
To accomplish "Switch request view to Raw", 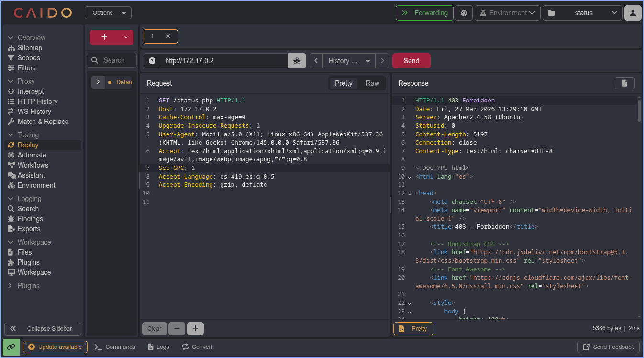I will tap(372, 83).
